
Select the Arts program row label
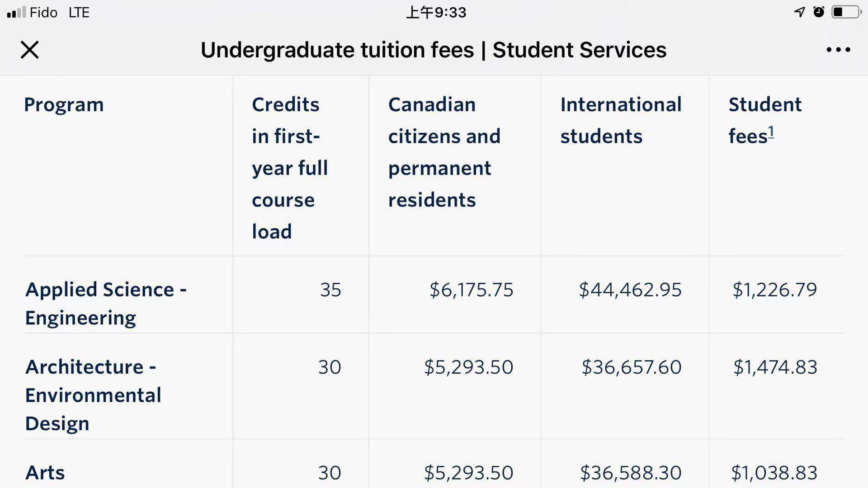point(45,473)
